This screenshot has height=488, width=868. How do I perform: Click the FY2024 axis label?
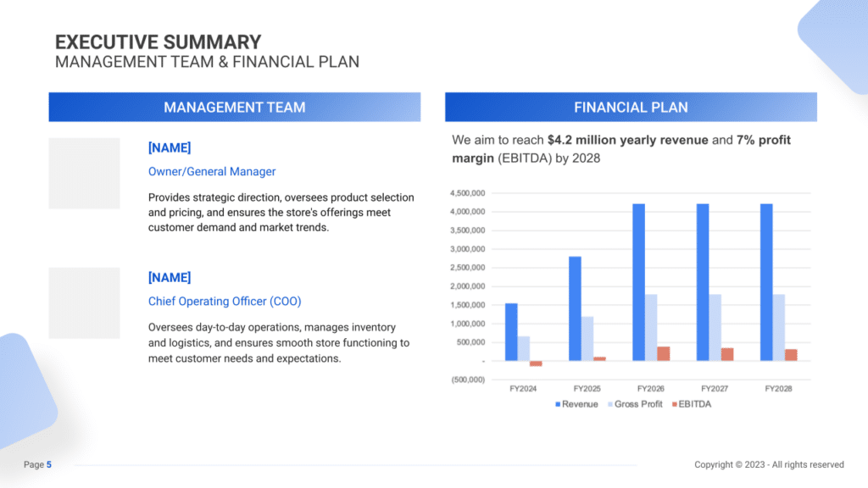pos(523,388)
